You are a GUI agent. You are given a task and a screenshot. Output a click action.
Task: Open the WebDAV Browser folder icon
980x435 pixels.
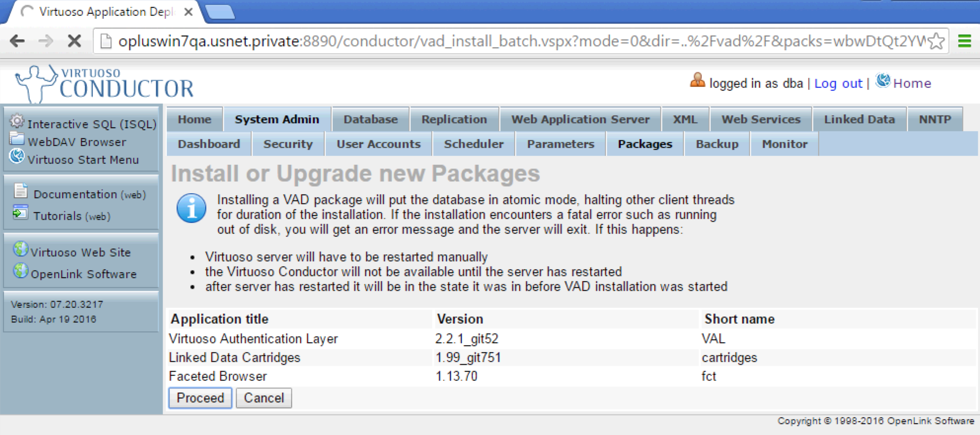point(17,139)
